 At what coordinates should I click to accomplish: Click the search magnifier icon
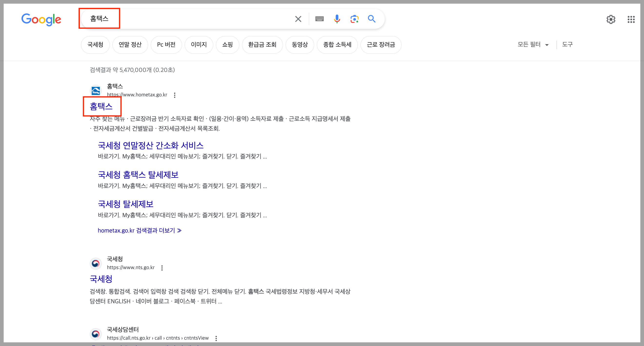(x=372, y=19)
